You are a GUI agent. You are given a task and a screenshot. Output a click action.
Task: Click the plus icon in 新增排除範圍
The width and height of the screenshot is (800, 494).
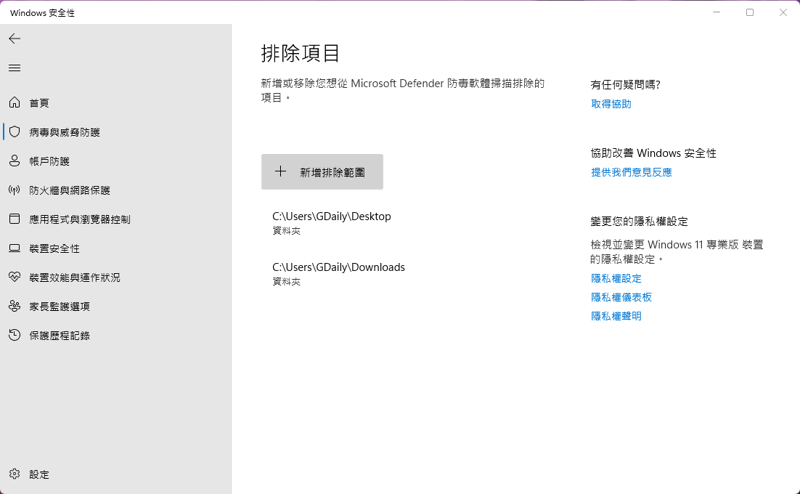[x=280, y=171]
